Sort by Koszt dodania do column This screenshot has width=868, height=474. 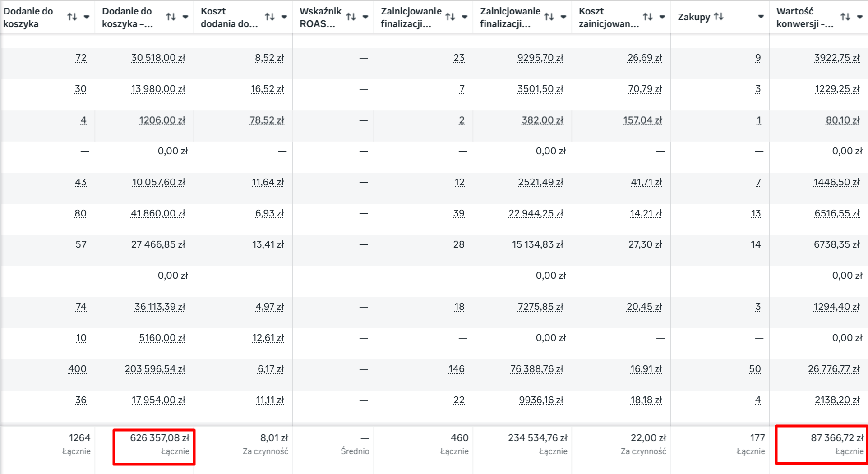270,17
